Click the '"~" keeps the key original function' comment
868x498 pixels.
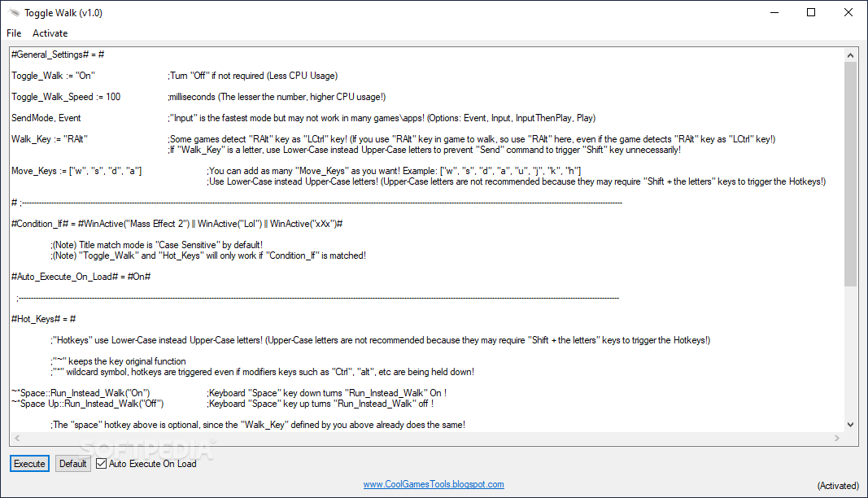[x=119, y=361]
